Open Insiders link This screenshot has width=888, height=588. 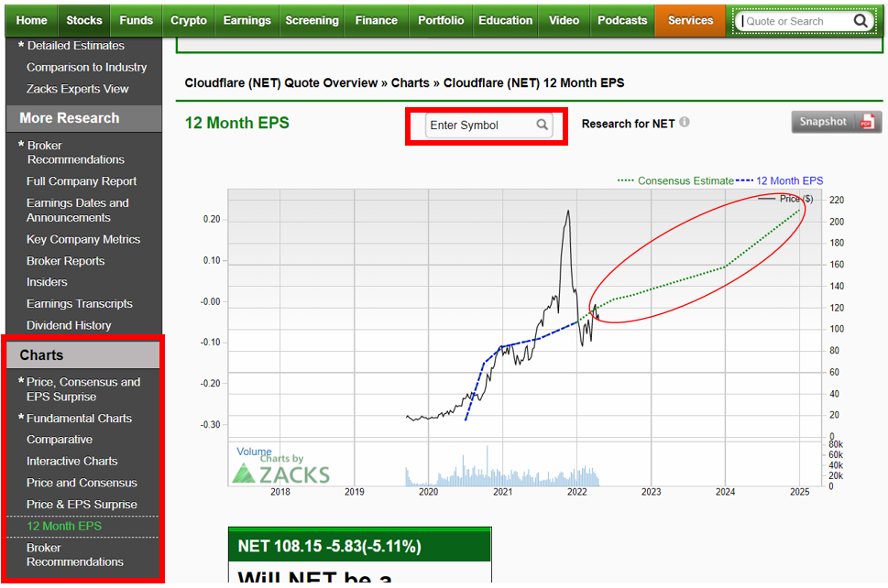click(47, 282)
